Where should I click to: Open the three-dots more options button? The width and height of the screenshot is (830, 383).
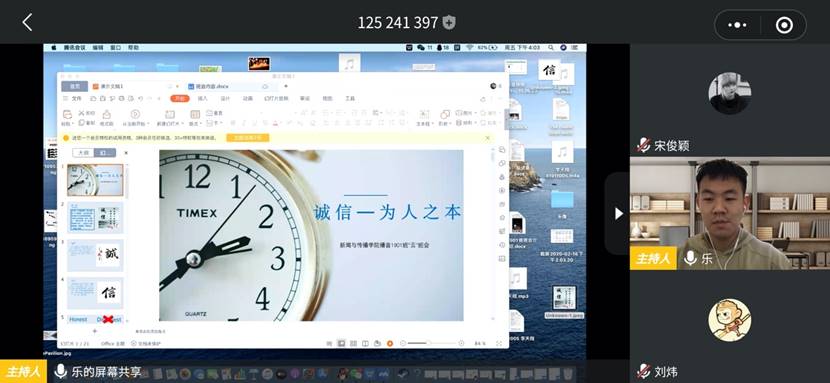click(x=737, y=25)
